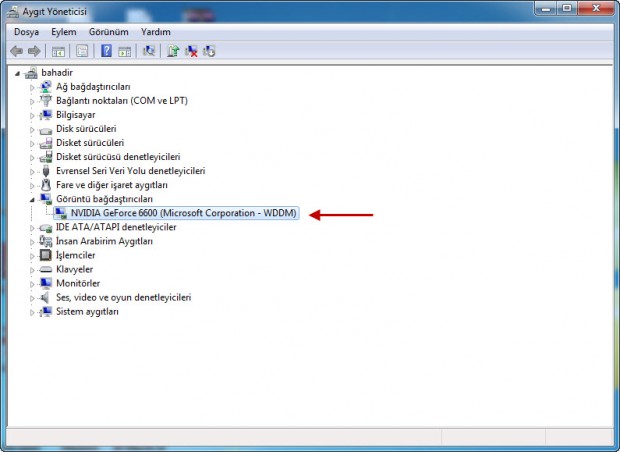
Task: Click the icon beside IDE ATA/ATAPI denetleyiciler
Action: click(46, 227)
